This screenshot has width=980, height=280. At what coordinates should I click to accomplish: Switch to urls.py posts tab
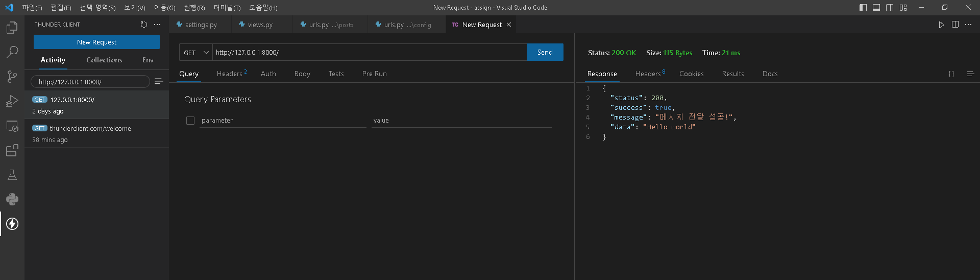[x=331, y=25]
